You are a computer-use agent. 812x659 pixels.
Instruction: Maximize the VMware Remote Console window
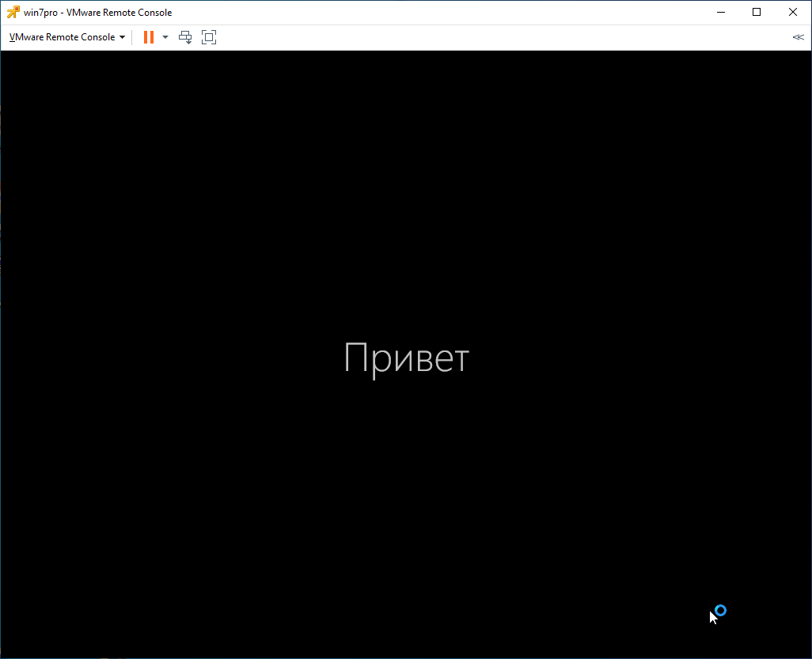[757, 12]
